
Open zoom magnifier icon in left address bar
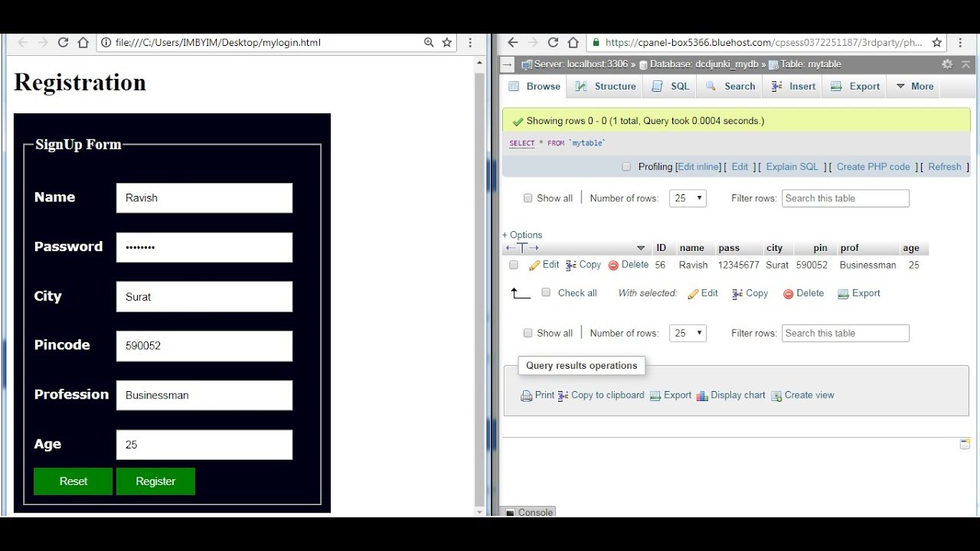point(429,43)
